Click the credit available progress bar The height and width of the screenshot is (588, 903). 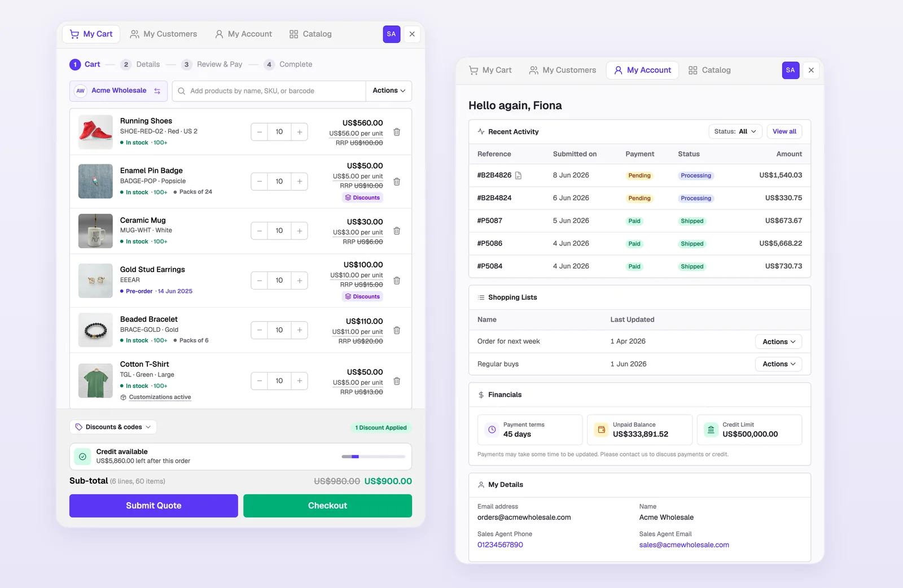[x=373, y=457]
